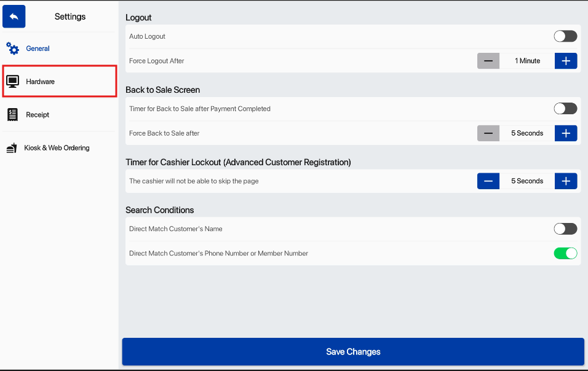Click the back arrow button
588x371 pixels.
14,17
